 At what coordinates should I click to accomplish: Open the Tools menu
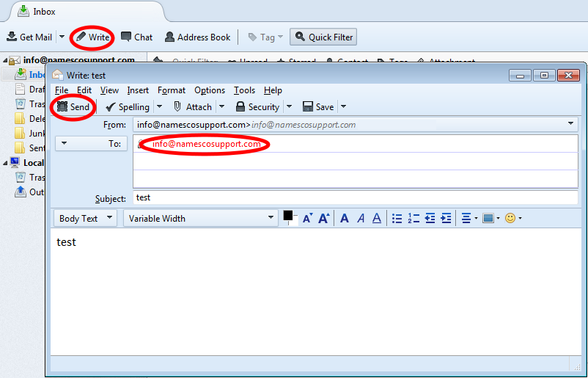[244, 90]
